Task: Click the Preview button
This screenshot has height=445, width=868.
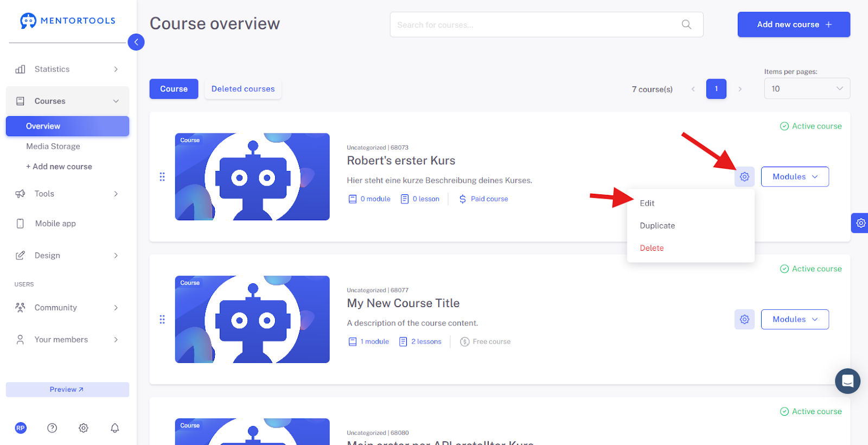Action: [67, 390]
